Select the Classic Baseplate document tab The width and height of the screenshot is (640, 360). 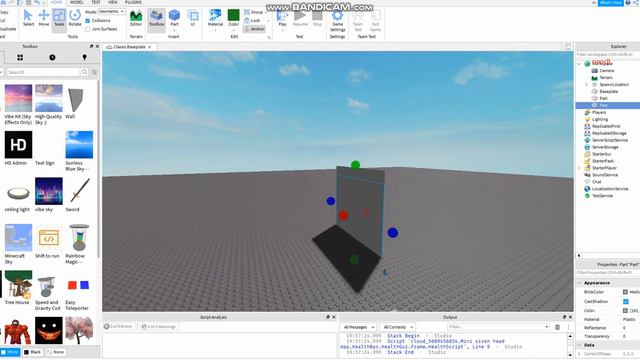(129, 47)
